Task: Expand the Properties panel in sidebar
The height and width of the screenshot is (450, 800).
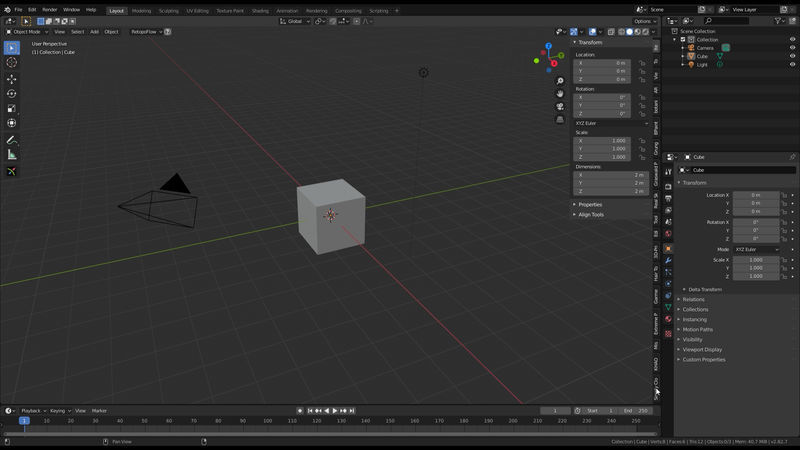Action: (590, 205)
